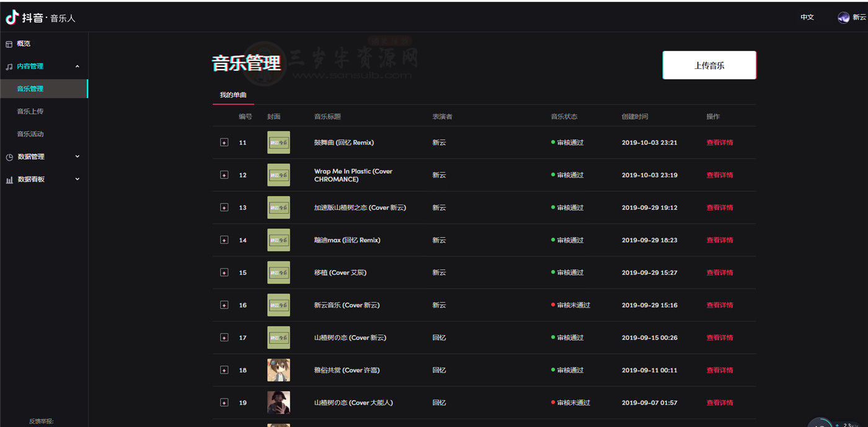Go to 音乐活动 in sidebar
Viewport: 868px width, 427px height.
[30, 134]
